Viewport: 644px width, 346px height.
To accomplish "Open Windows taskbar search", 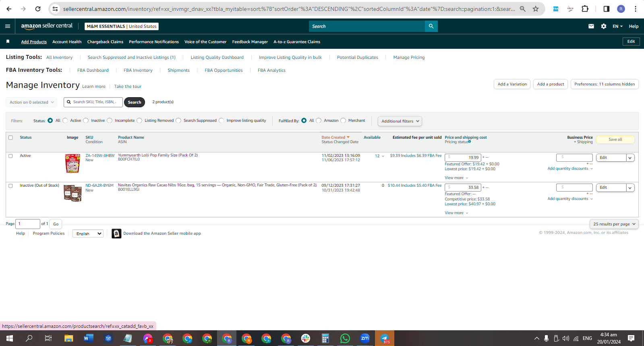I will pos(29,338).
